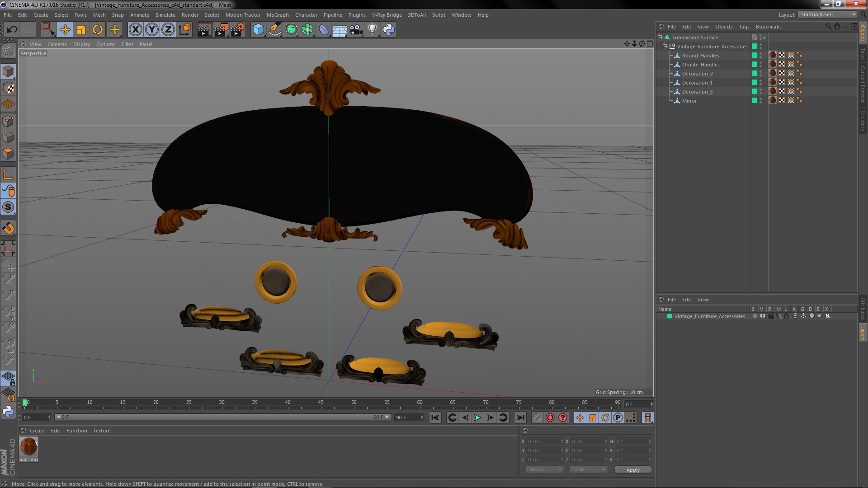
Task: Click layer color swatch for Decoration_3
Action: coord(754,91)
